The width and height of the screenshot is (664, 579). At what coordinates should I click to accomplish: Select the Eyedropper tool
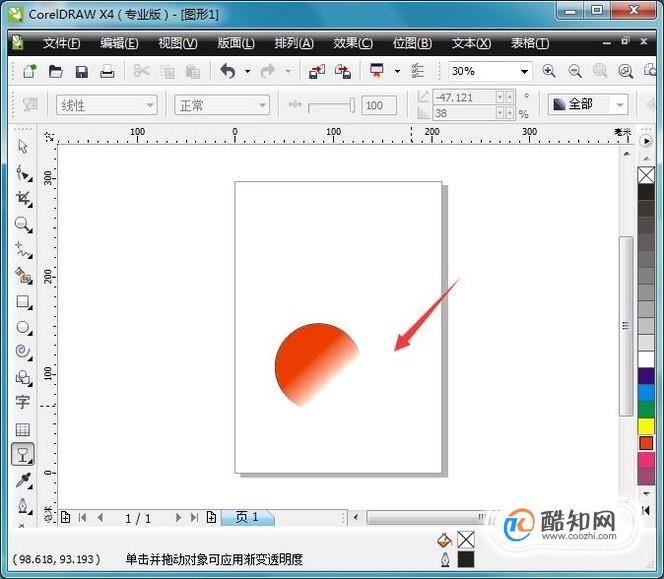pyautogui.click(x=23, y=480)
